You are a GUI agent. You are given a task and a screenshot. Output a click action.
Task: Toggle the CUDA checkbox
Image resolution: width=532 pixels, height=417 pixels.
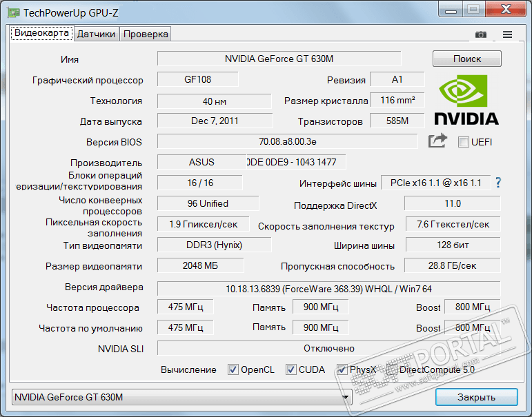tap(290, 369)
